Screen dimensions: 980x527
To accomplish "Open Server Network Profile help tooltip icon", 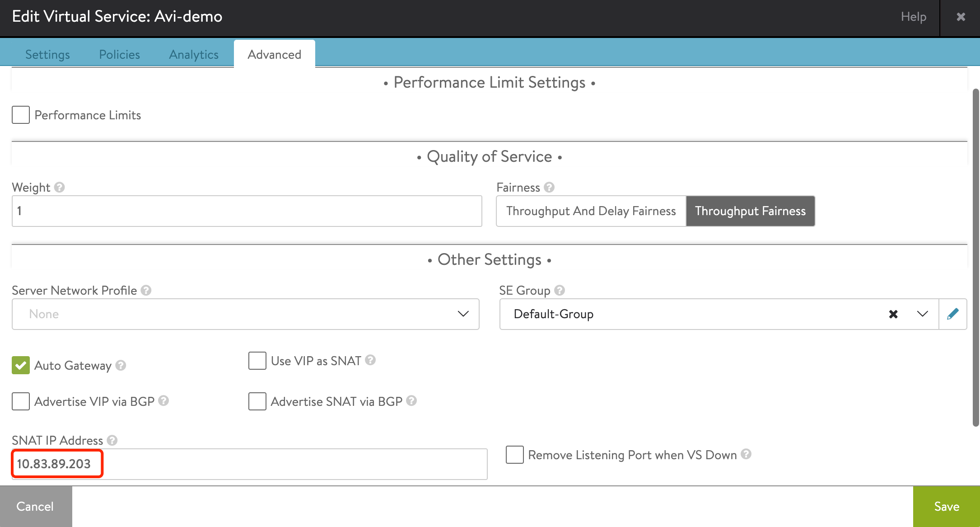I will pos(146,290).
